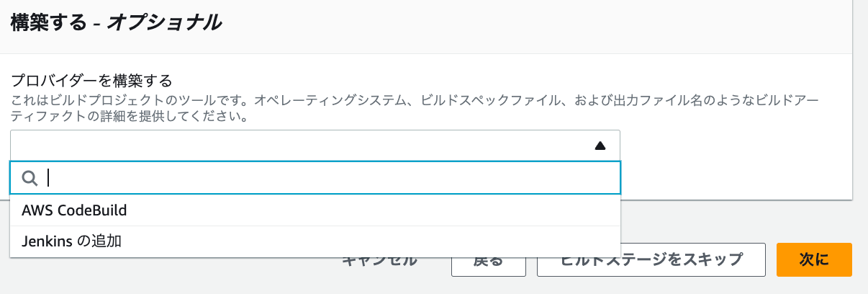
Task: Click the magnifier search icon in dropdown
Action: (30, 178)
